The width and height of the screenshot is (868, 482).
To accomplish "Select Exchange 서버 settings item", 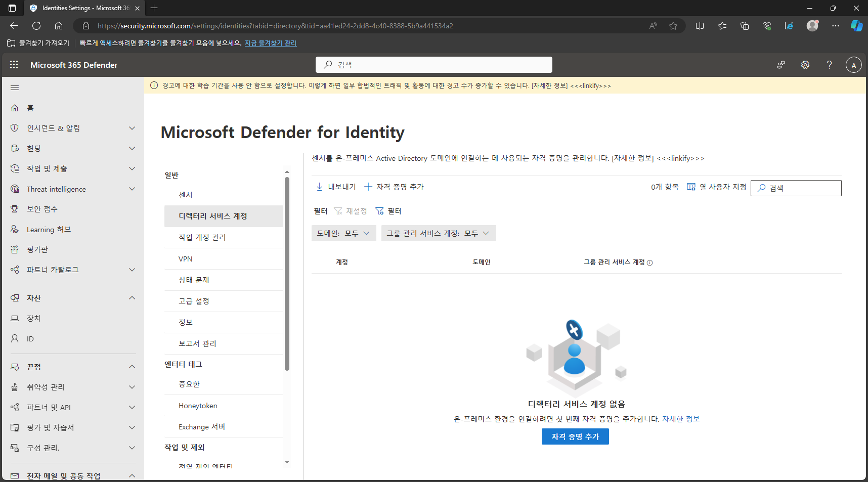I will tap(224, 427).
